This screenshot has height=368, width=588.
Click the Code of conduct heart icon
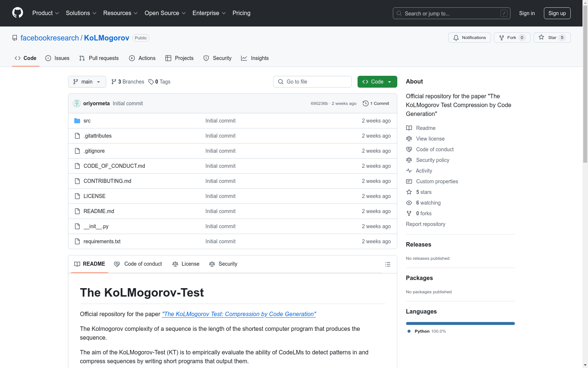409,149
